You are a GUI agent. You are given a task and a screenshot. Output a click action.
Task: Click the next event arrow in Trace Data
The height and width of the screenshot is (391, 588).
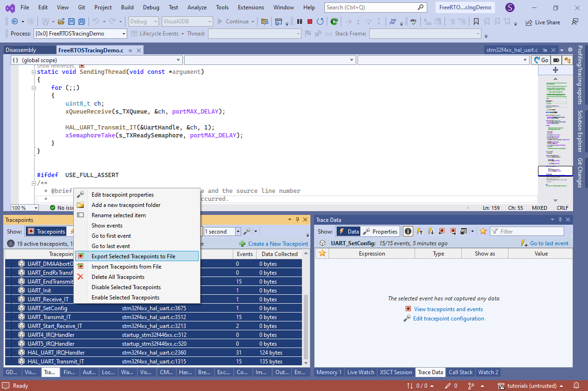pos(430,231)
